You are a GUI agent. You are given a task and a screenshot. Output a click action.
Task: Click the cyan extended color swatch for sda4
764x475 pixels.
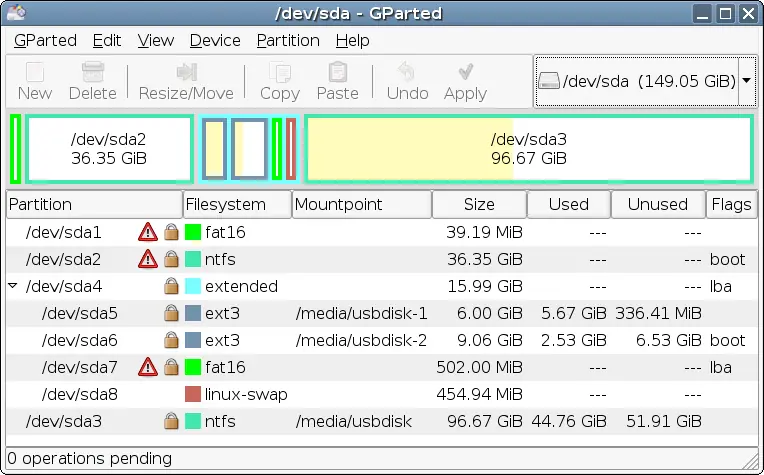pos(193,286)
